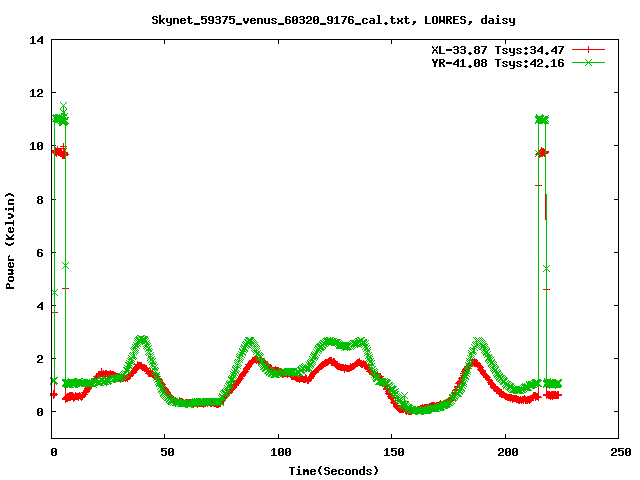The height and width of the screenshot is (480, 640).
Task: Click the y-axis tick label '2'
Action: [x=40, y=359]
